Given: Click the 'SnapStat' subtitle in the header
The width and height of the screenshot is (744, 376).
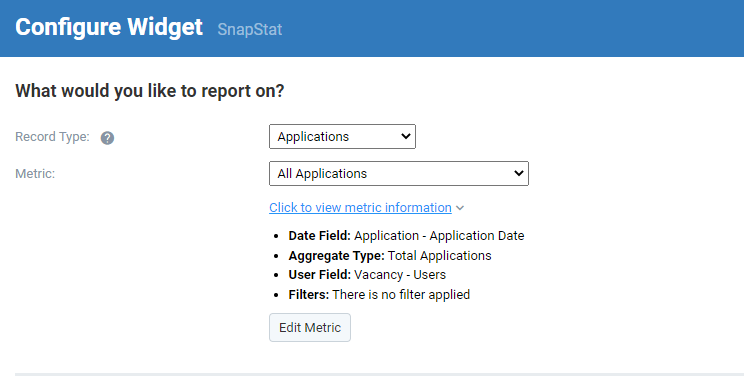Looking at the screenshot, I should point(250,29).
